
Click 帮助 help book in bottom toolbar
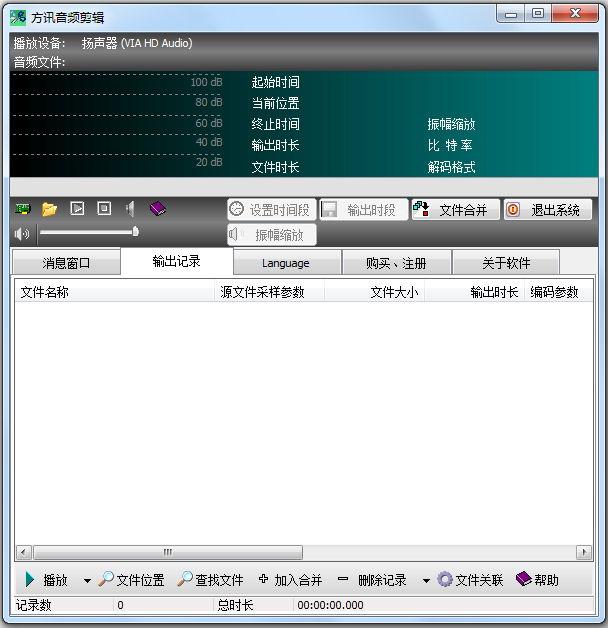(537, 580)
